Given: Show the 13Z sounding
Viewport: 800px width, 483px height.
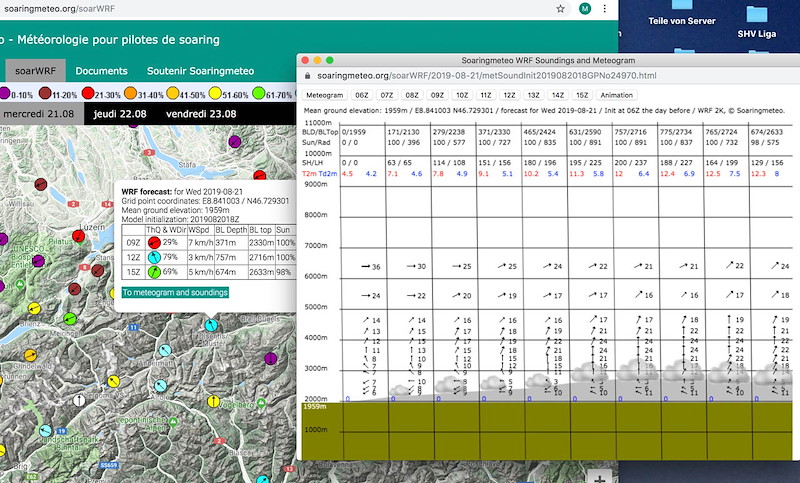Looking at the screenshot, I should pyautogui.click(x=533, y=95).
